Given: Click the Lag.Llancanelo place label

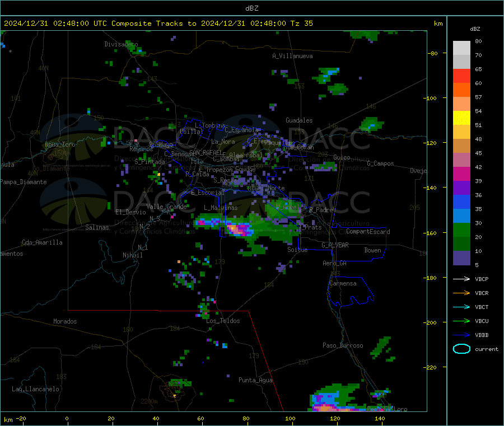Looking at the screenshot, I should click(35, 389).
